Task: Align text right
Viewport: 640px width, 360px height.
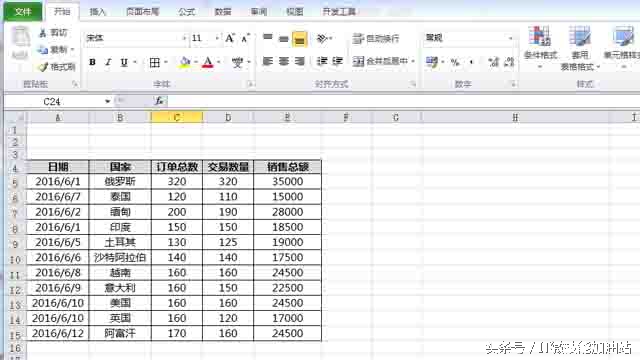Action: coord(300,62)
